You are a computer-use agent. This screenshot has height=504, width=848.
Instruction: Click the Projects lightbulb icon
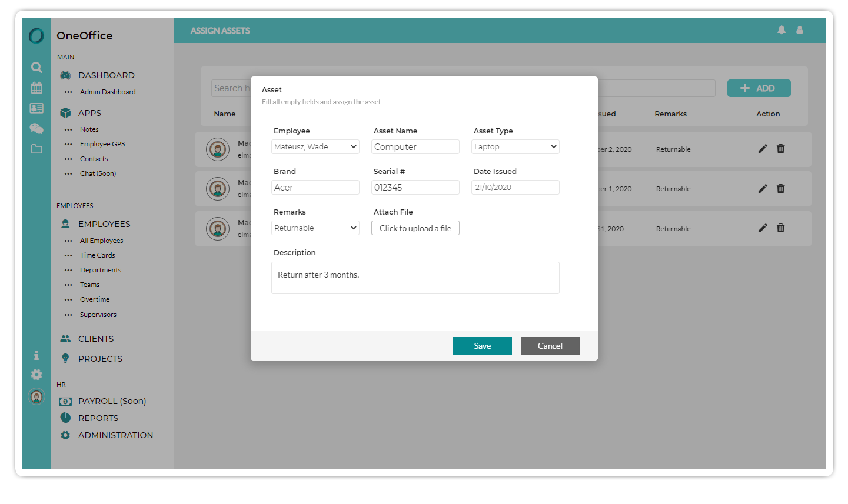(x=65, y=359)
